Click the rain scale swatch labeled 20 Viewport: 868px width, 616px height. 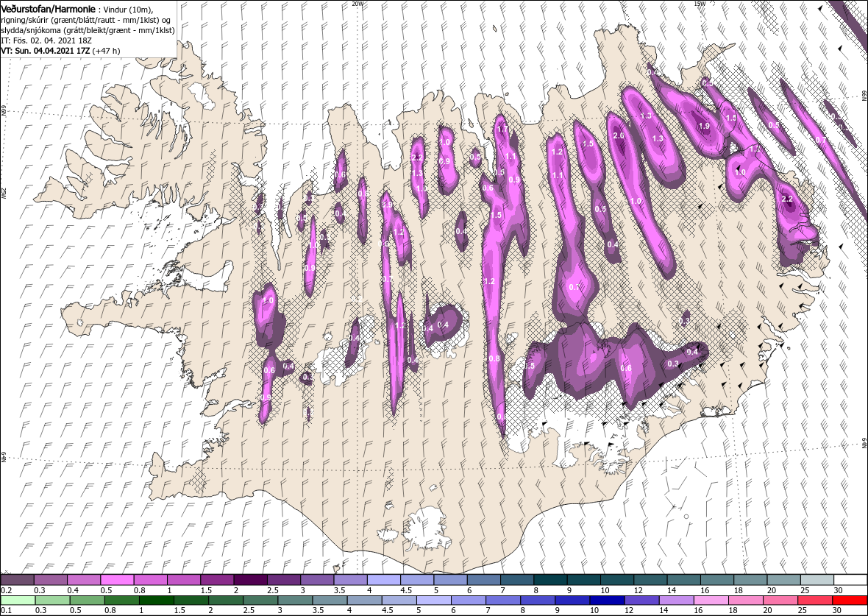(780, 601)
